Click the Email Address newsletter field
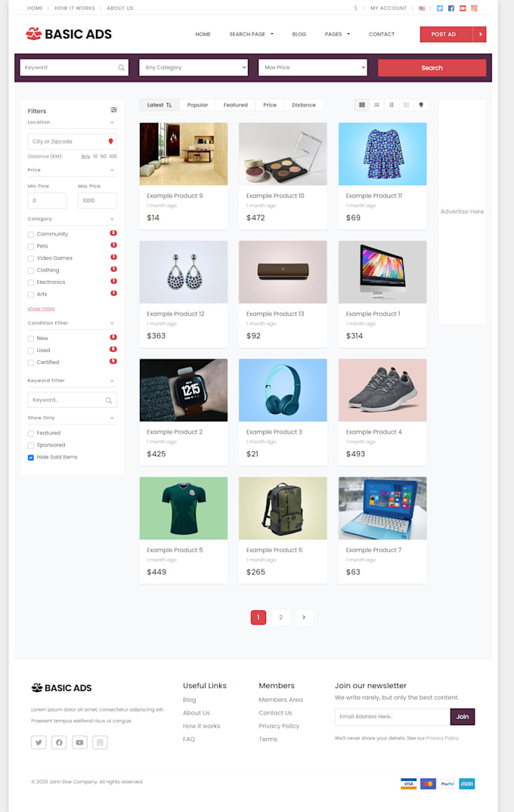Screen dimensions: 514x812 [392, 717]
